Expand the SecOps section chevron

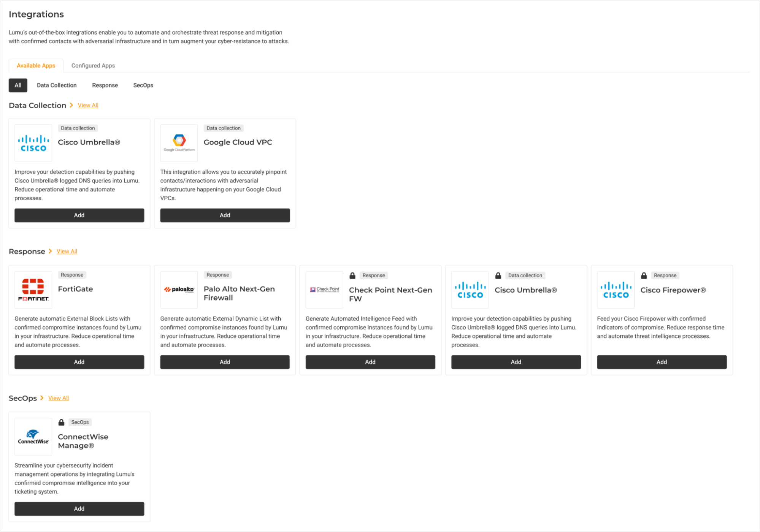42,398
